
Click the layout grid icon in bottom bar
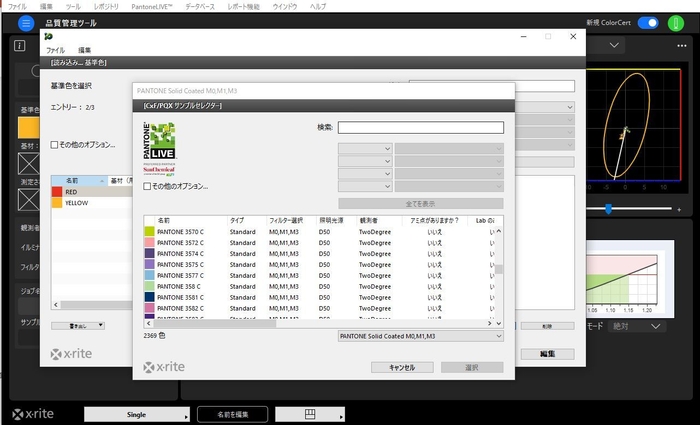click(x=310, y=414)
